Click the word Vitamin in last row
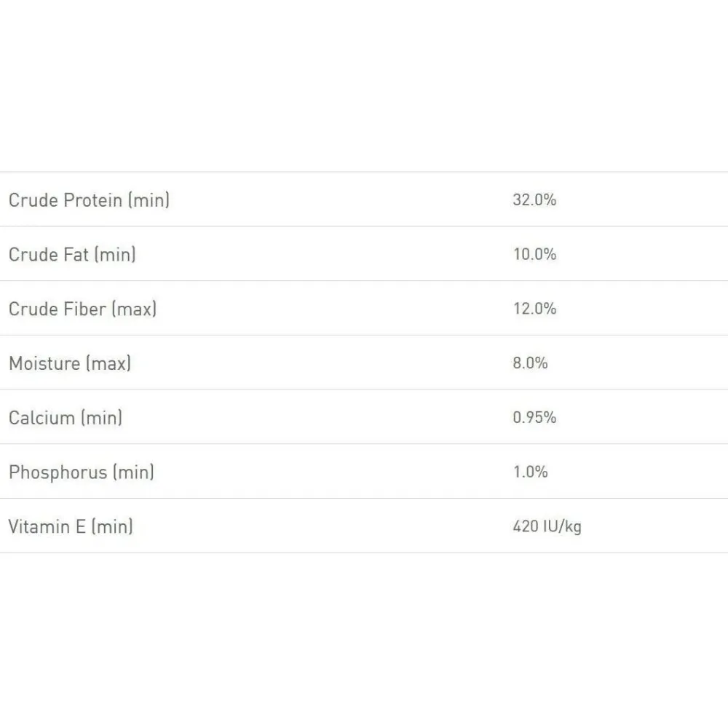728x728 pixels. point(39,526)
